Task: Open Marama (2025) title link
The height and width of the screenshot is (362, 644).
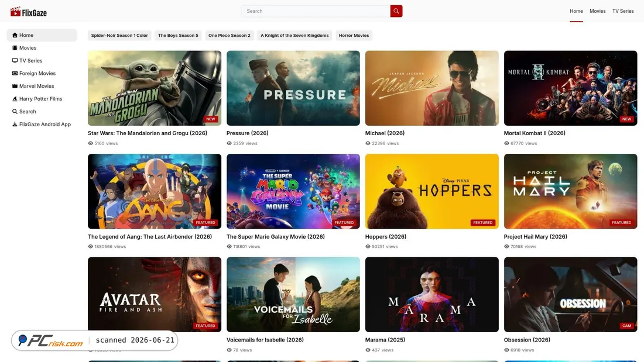Action: 385,340
